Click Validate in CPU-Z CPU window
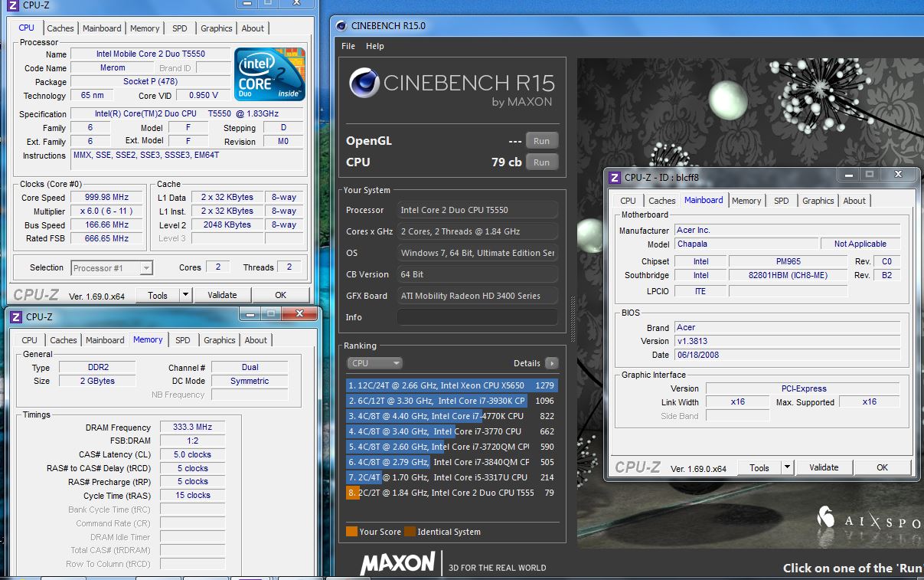The height and width of the screenshot is (580, 924). pyautogui.click(x=222, y=295)
